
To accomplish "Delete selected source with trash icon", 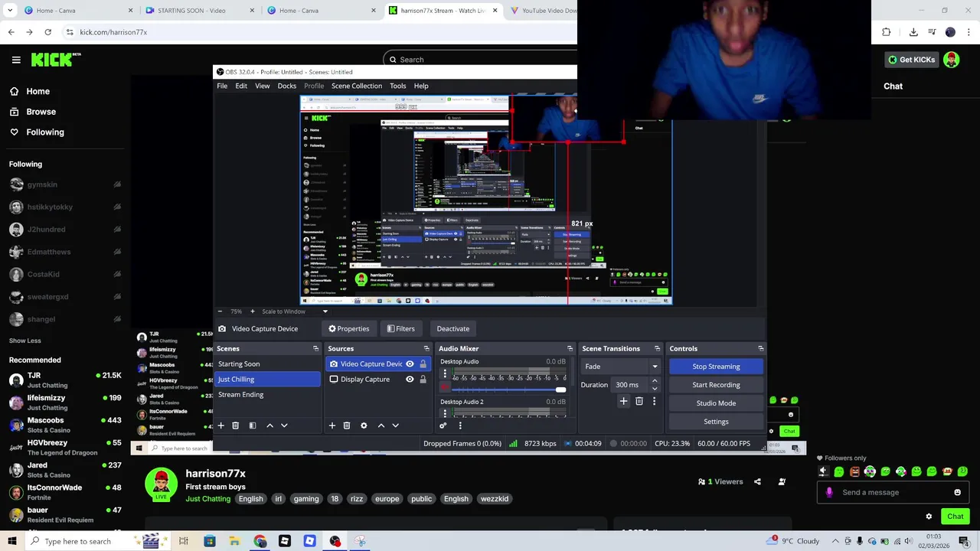I will tap(347, 425).
